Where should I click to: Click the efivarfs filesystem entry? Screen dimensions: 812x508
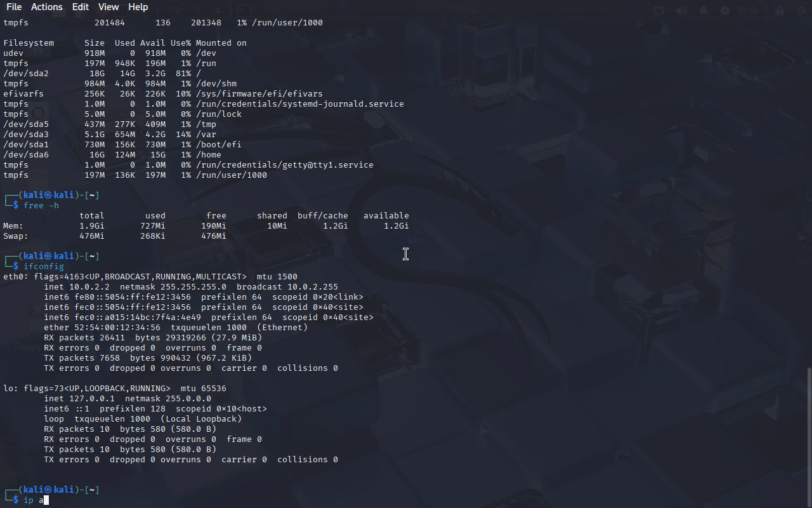[23, 94]
